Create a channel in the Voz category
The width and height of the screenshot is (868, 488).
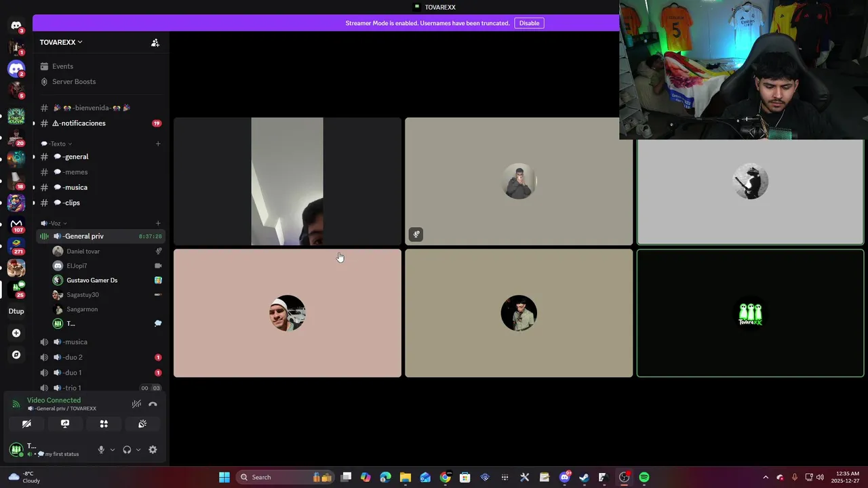coord(158,223)
